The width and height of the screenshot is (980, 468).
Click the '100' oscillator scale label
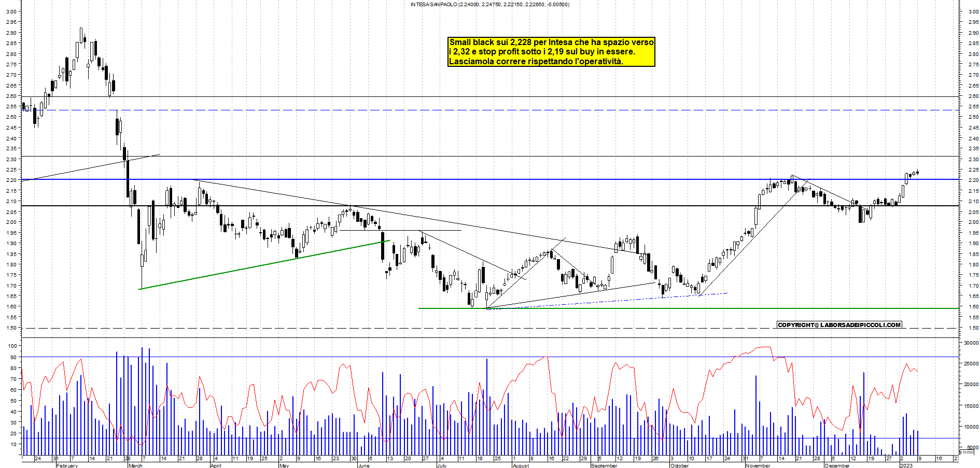11,346
